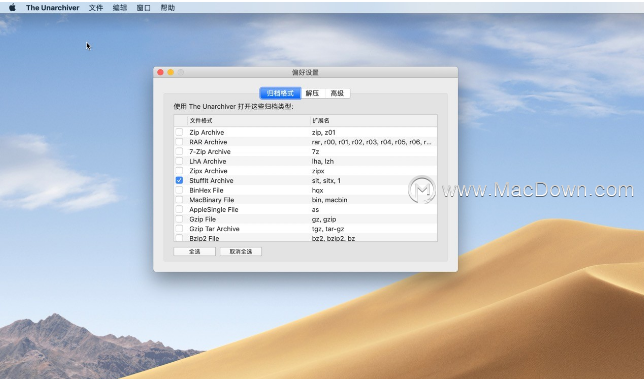The width and height of the screenshot is (644, 379).
Task: Sort by the 文件格式 column header
Action: coord(249,121)
